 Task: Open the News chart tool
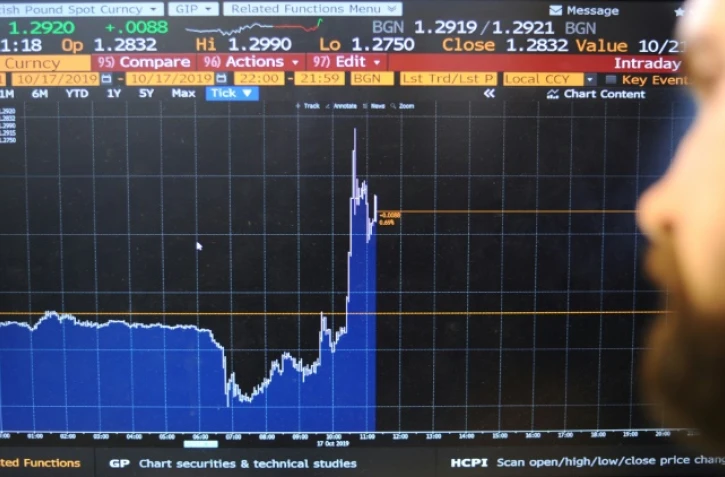[374, 106]
